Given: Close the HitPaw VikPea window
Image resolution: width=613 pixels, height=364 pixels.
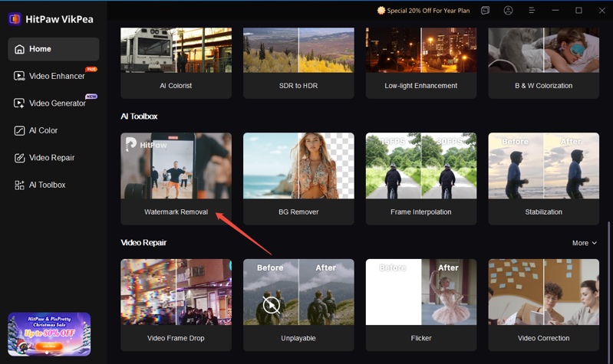Looking at the screenshot, I should click(602, 11).
